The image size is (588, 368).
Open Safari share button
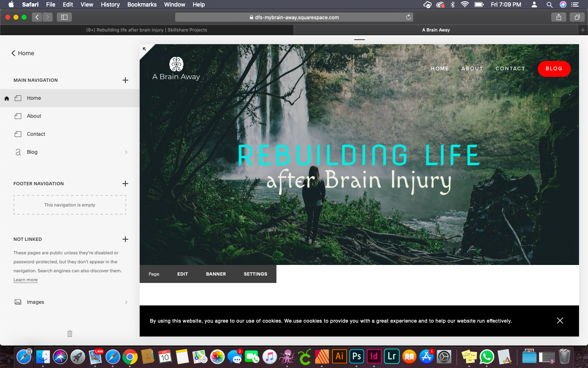click(559, 17)
